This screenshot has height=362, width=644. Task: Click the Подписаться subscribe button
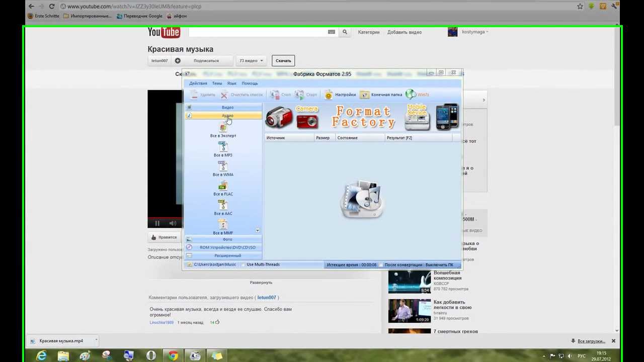[206, 61]
